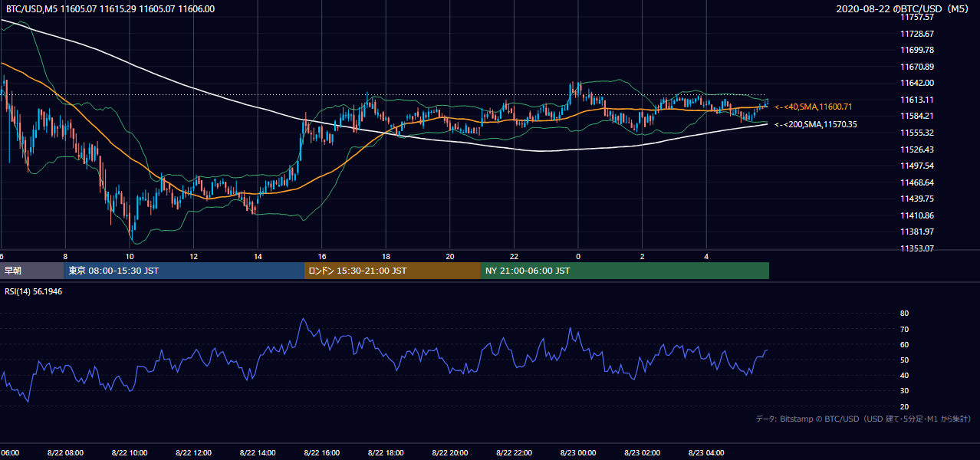This screenshot has width=980, height=460.
Task: Click price axis label 11613.11
Action: pos(916,100)
